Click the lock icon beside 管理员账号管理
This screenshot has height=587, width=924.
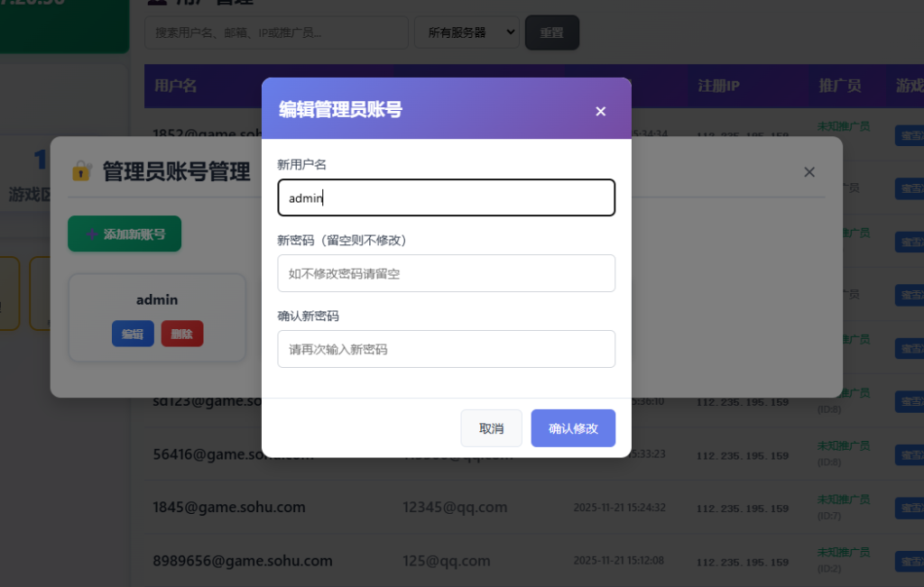(x=82, y=170)
